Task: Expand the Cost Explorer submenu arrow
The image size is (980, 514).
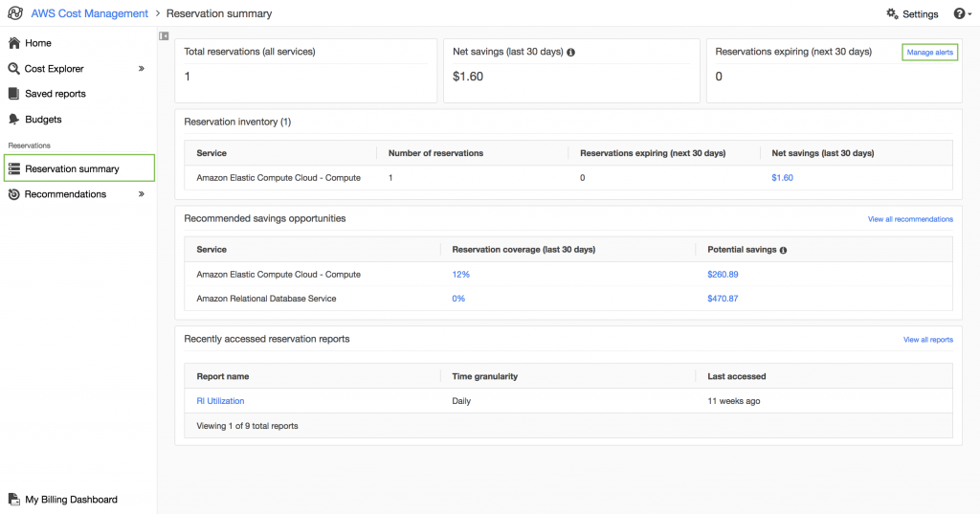Action: (142, 69)
